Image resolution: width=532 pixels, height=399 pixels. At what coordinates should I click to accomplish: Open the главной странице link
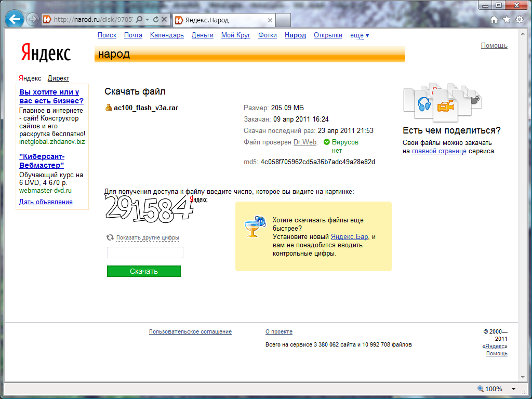(439, 151)
